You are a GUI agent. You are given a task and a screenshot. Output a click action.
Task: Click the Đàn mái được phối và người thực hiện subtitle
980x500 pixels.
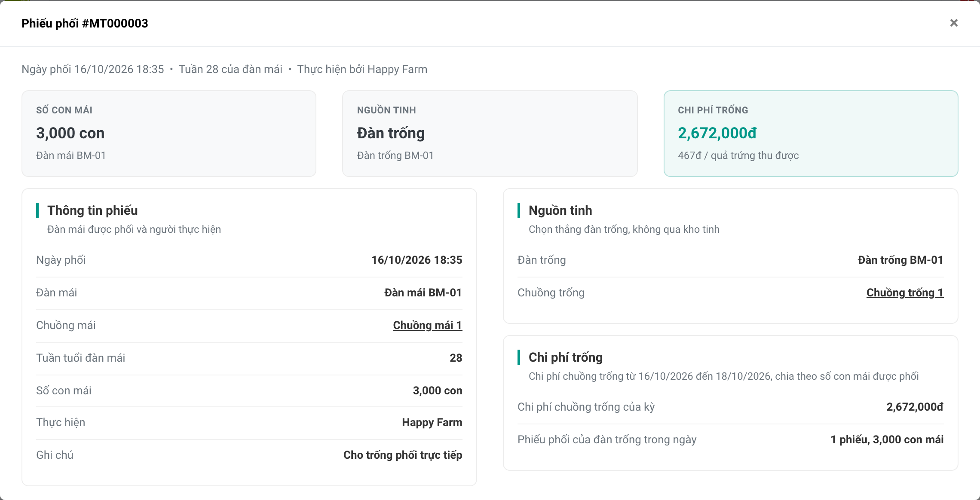[x=134, y=229]
